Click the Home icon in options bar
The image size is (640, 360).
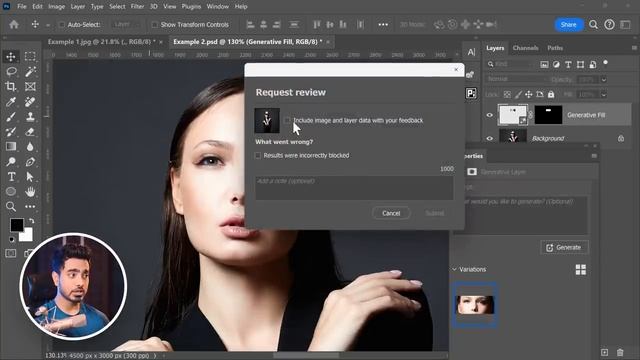point(14,24)
